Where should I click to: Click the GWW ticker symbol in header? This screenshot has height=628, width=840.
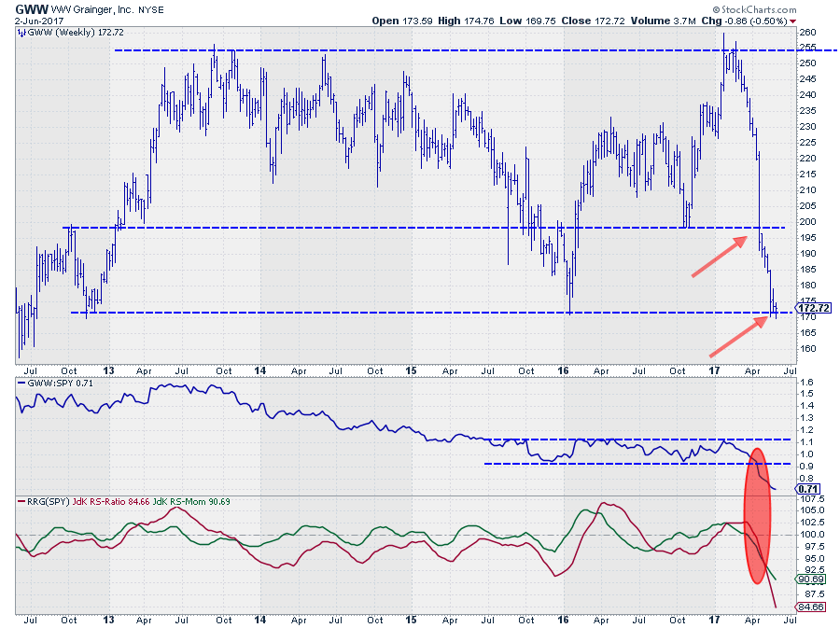click(25, 7)
